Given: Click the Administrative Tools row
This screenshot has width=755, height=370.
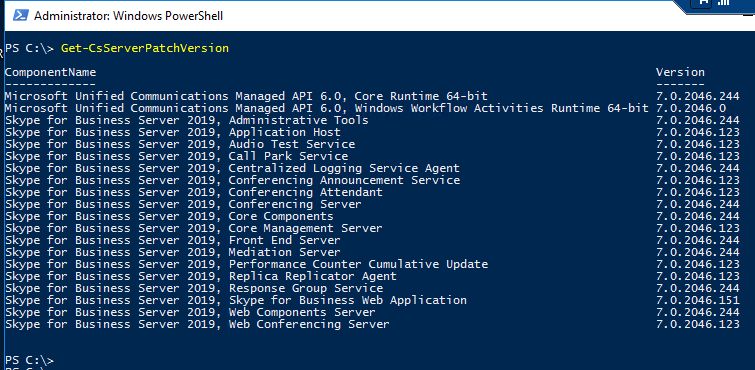Looking at the screenshot, I should (372, 120).
